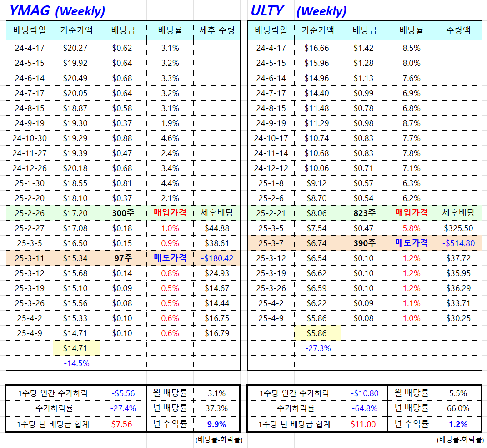Select the 4.6% yield cell
This screenshot has height=448, width=487.
(170, 138)
